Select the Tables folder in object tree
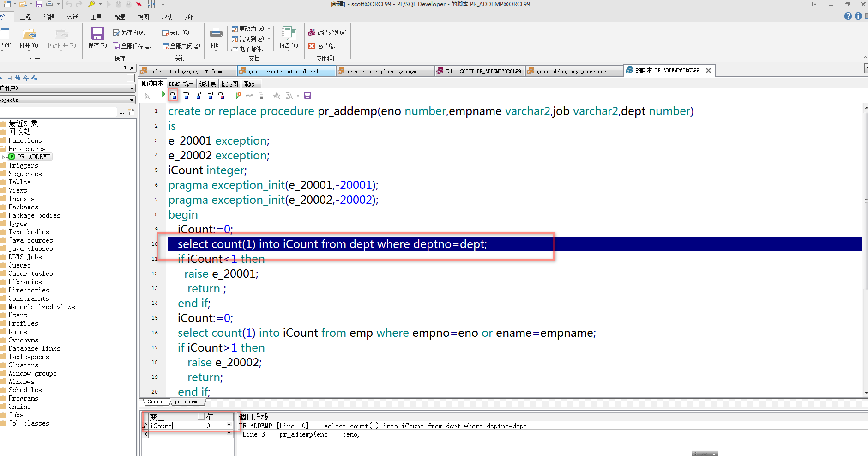Screen dimensions: 868x456 pyautogui.click(x=19, y=182)
